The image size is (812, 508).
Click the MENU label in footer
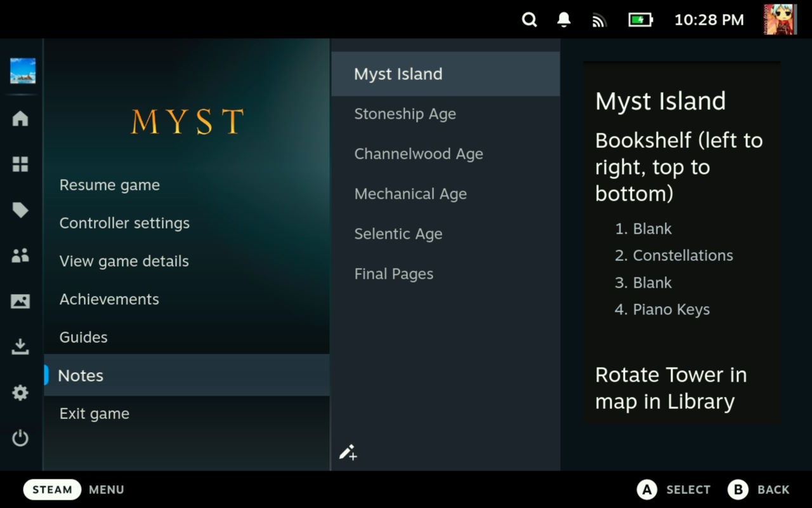107,490
